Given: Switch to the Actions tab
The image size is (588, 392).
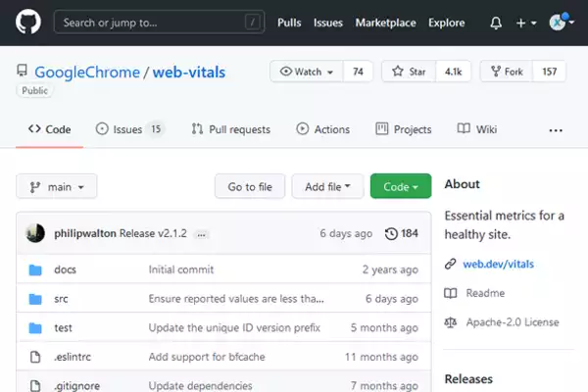Looking at the screenshot, I should tap(322, 129).
